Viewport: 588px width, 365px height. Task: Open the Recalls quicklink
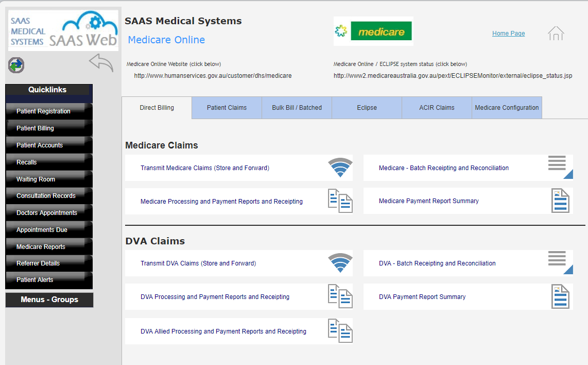49,162
